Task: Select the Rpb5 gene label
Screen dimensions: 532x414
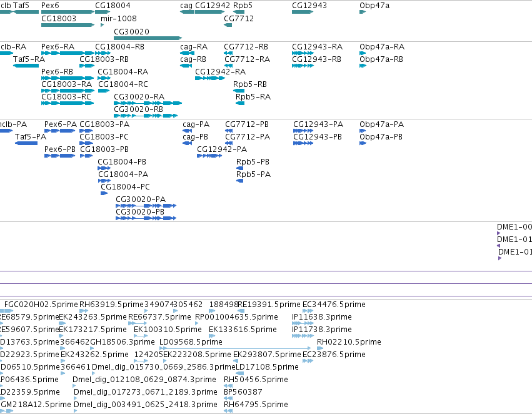Action: (243, 6)
